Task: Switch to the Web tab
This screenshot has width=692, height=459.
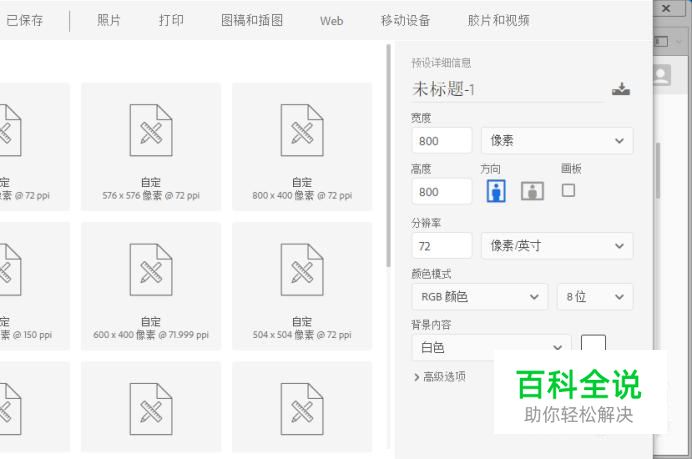Action: tap(331, 21)
